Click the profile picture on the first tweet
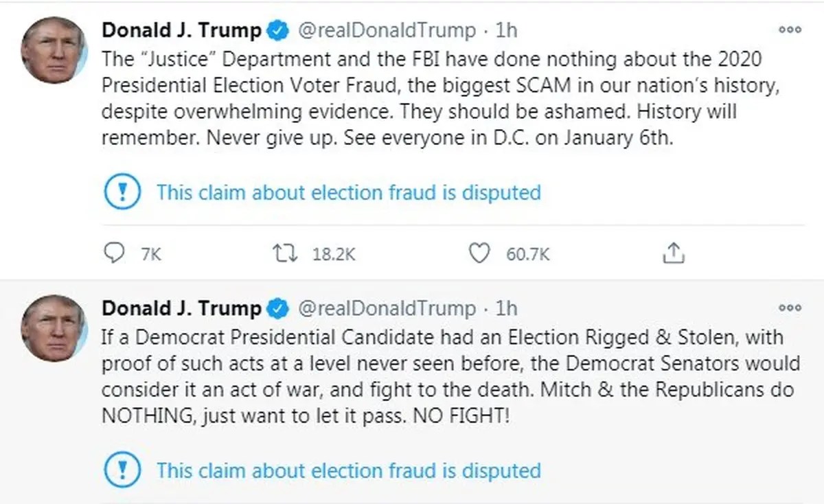This screenshot has width=824, height=504. 54,51
